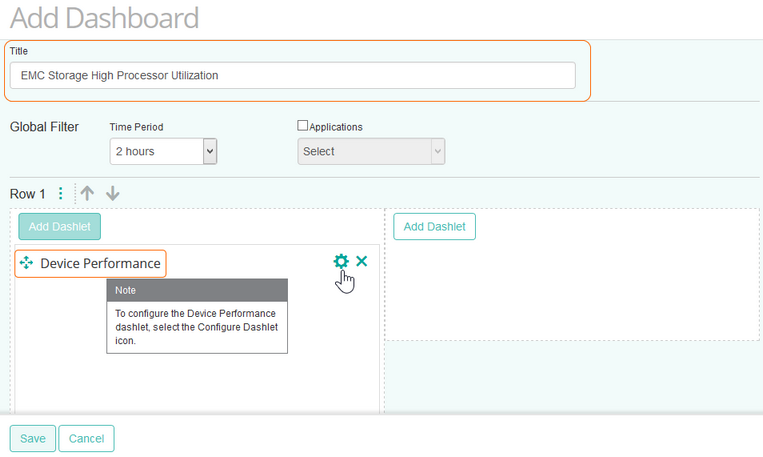
Task: Select the Device Performance dashlet title
Action: click(100, 263)
